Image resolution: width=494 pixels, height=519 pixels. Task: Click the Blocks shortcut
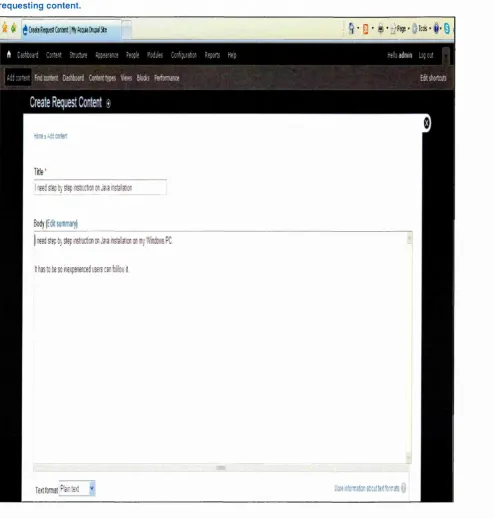click(143, 78)
